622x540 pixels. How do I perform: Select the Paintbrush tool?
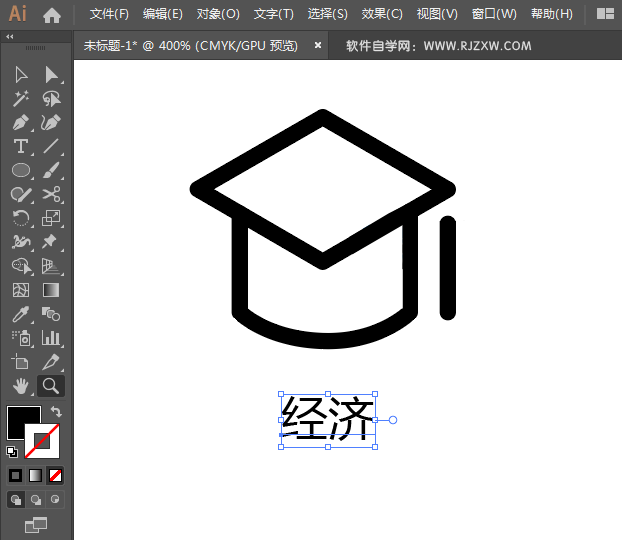51,170
